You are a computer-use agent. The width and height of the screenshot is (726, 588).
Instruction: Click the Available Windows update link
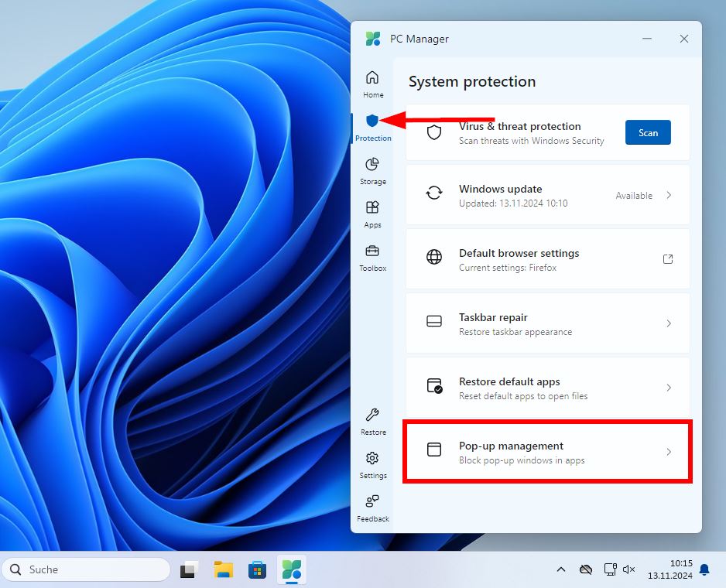click(x=634, y=195)
